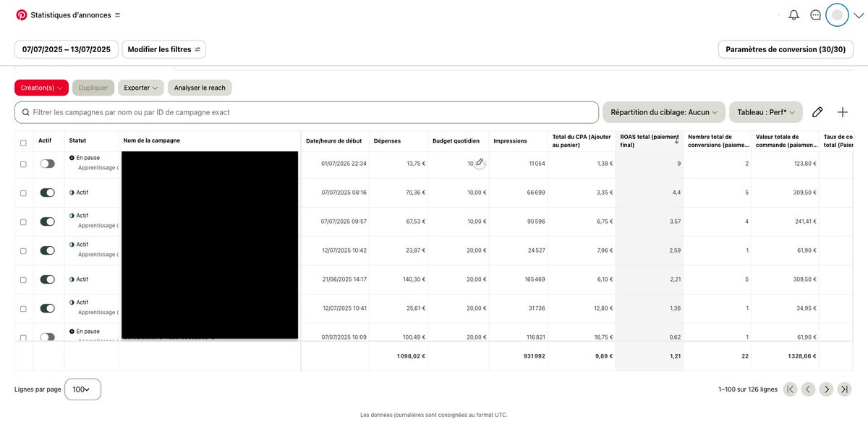868x430 pixels.
Task: Toggle active switch on the 70,36 € row
Action: tap(47, 193)
